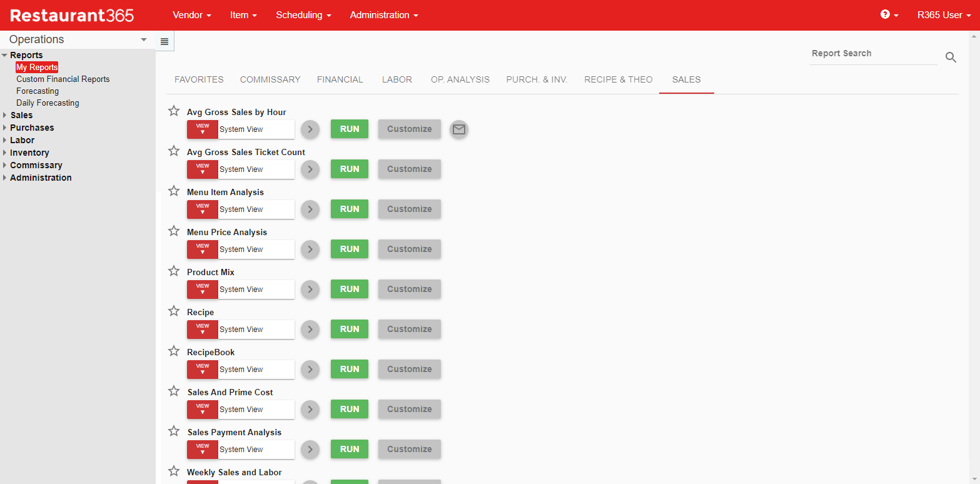
Task: Open Custom Financial Reports in sidebar
Action: [63, 79]
